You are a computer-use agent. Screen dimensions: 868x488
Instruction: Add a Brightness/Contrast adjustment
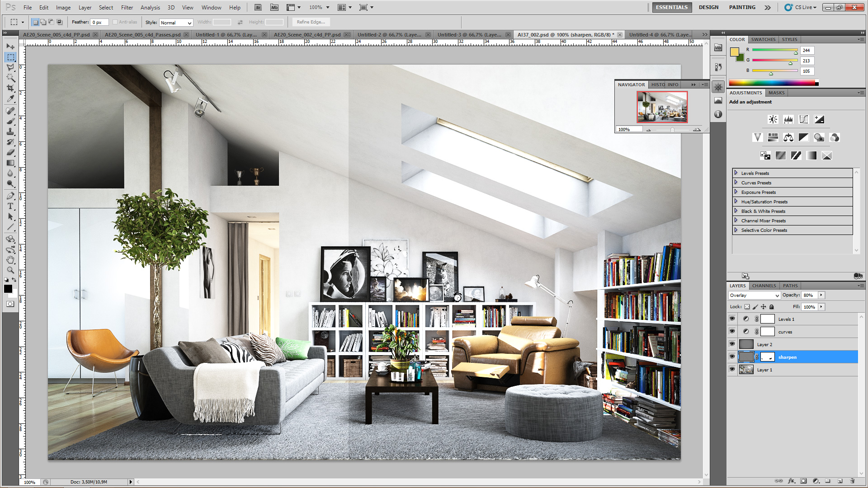[773, 119]
